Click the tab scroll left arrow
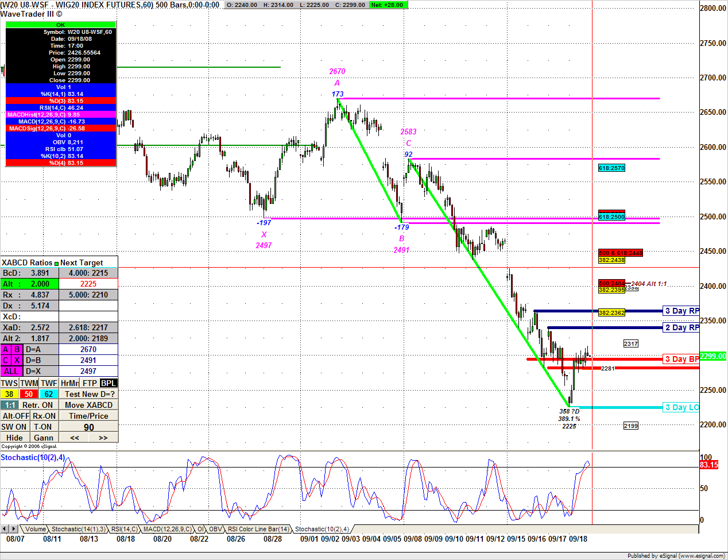Screen dimensions: 728x560 pyautogui.click(x=5, y=528)
